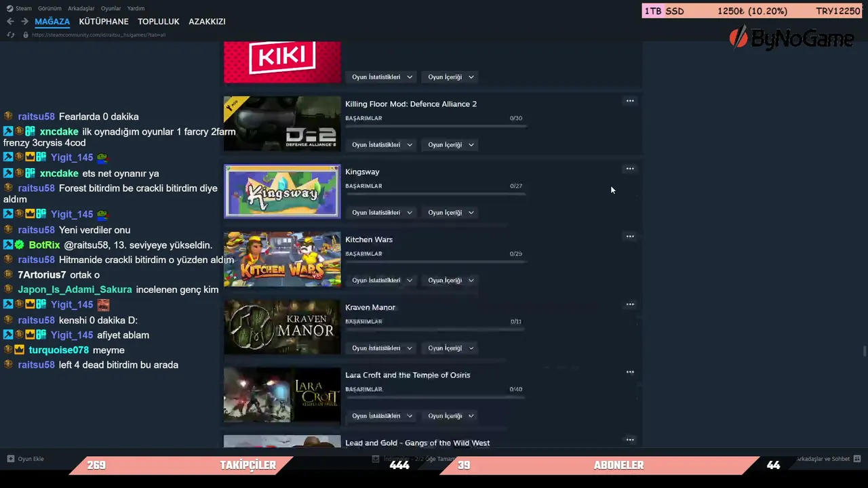Click the plus icon beside Oyun Ekle

11,459
